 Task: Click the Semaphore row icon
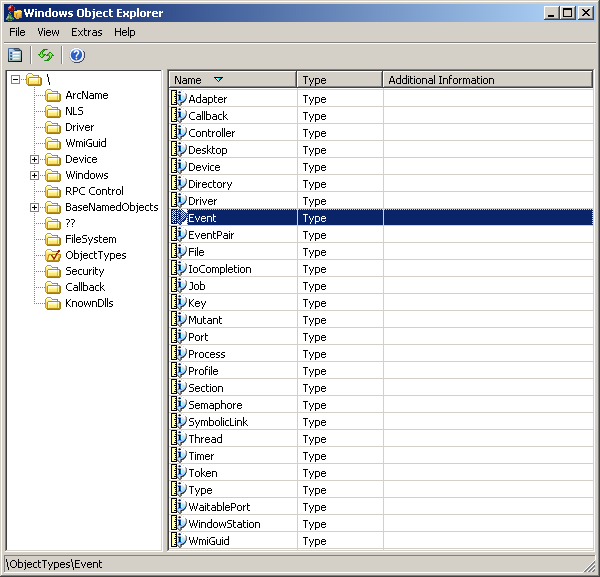click(179, 405)
